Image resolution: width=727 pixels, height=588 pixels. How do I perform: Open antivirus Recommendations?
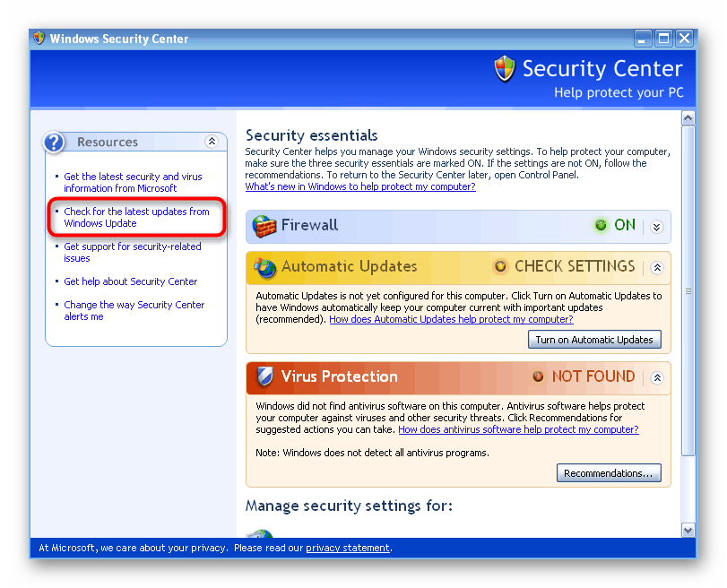(x=609, y=472)
